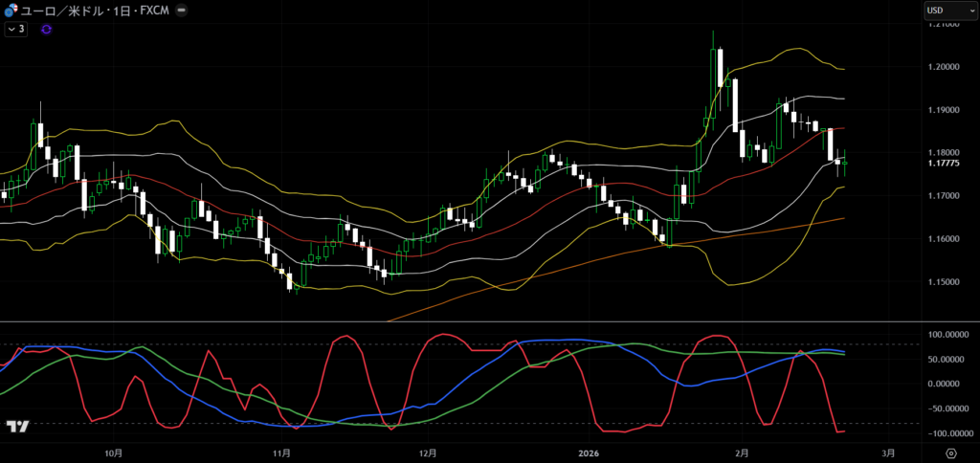
Task: Click the purple circular refresh icon
Action: coord(46,30)
